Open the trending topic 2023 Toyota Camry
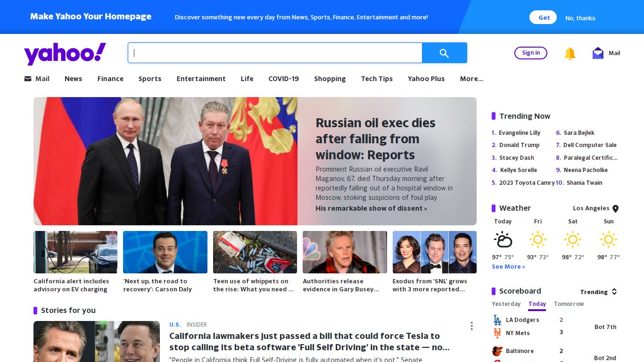 pos(527,183)
